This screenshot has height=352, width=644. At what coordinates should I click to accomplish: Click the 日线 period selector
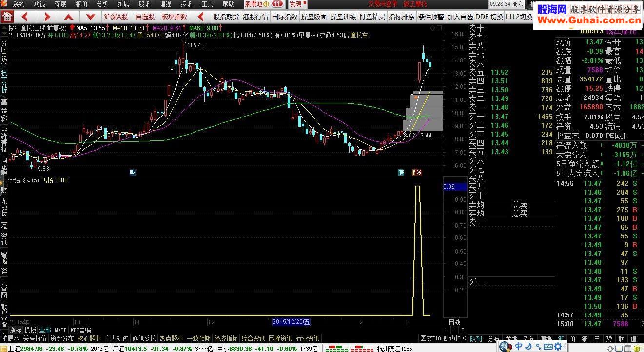pos(454,322)
